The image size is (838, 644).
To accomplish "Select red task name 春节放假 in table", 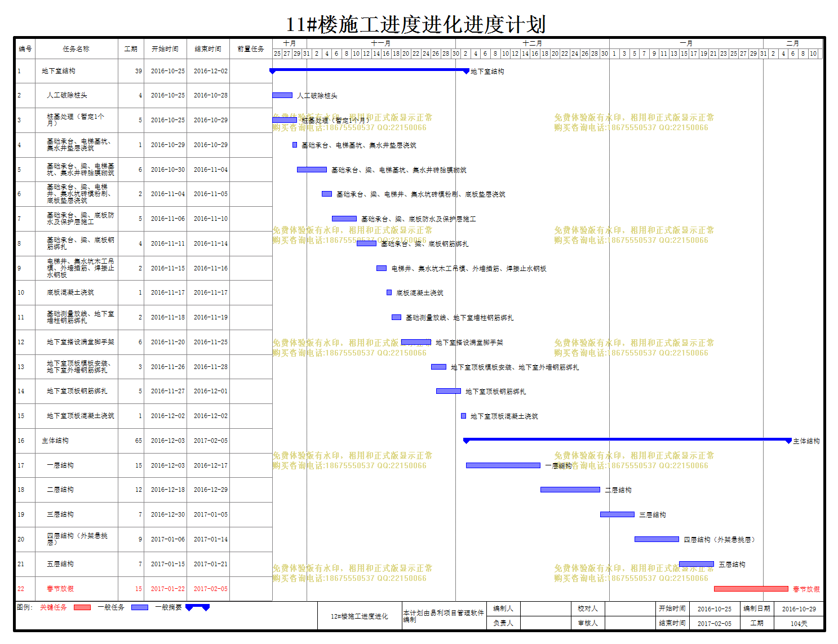I will click(60, 589).
